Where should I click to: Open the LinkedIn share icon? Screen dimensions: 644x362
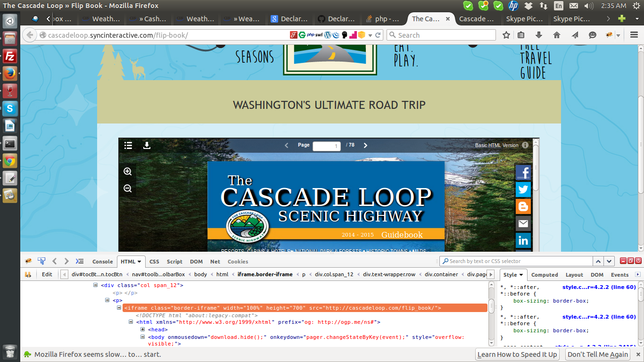(523, 240)
